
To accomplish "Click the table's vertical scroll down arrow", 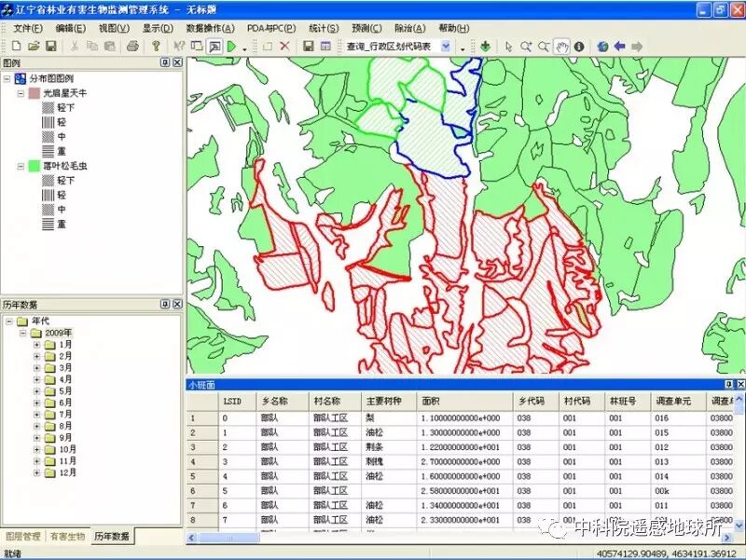I will click(x=739, y=526).
